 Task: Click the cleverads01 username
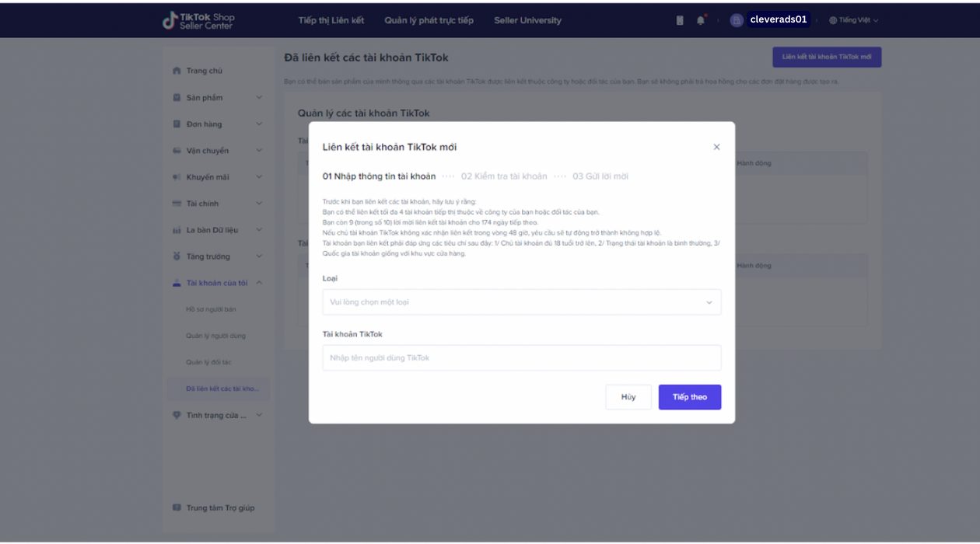tap(779, 20)
